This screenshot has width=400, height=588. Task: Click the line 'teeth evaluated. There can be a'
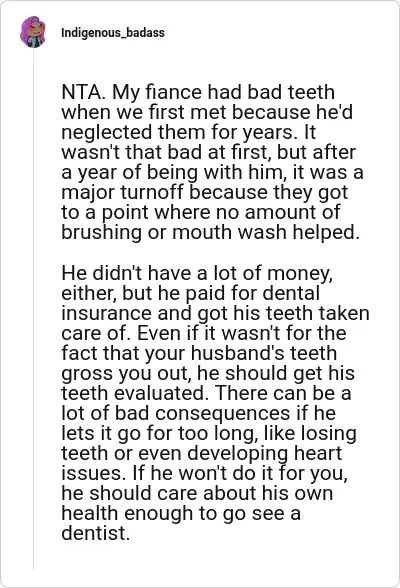(206, 393)
